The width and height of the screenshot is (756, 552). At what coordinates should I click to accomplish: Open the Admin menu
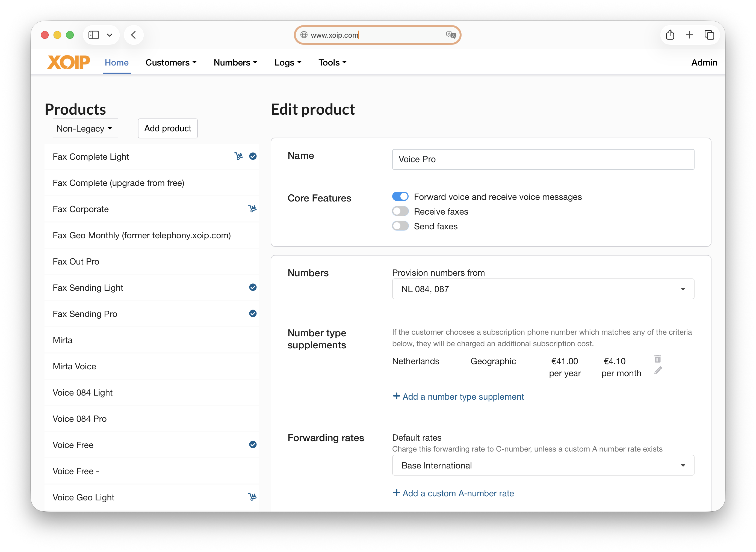click(704, 63)
